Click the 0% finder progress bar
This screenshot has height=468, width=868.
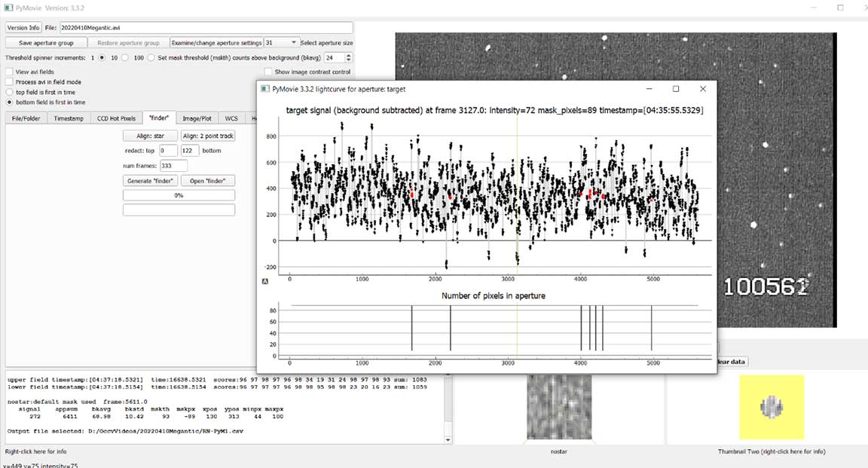pos(179,195)
